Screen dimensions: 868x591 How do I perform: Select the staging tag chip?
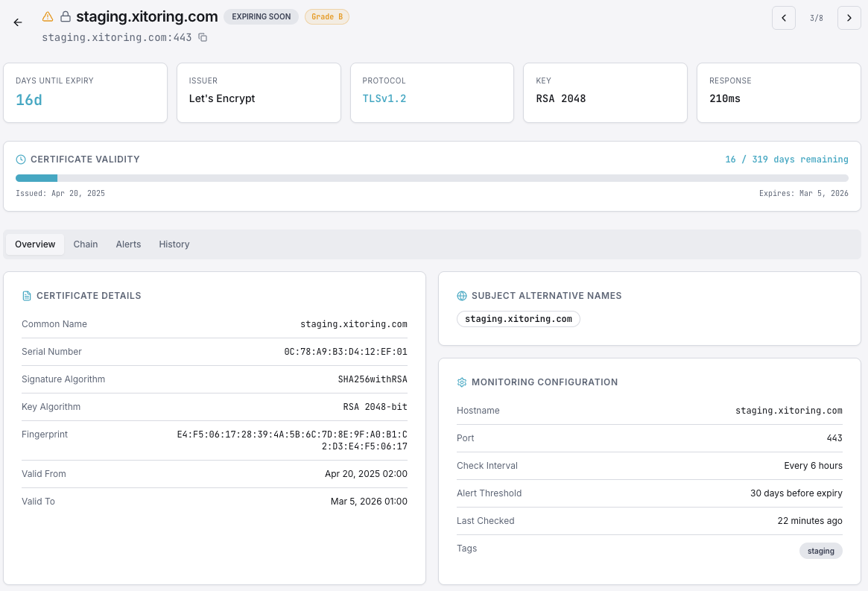pyautogui.click(x=820, y=550)
